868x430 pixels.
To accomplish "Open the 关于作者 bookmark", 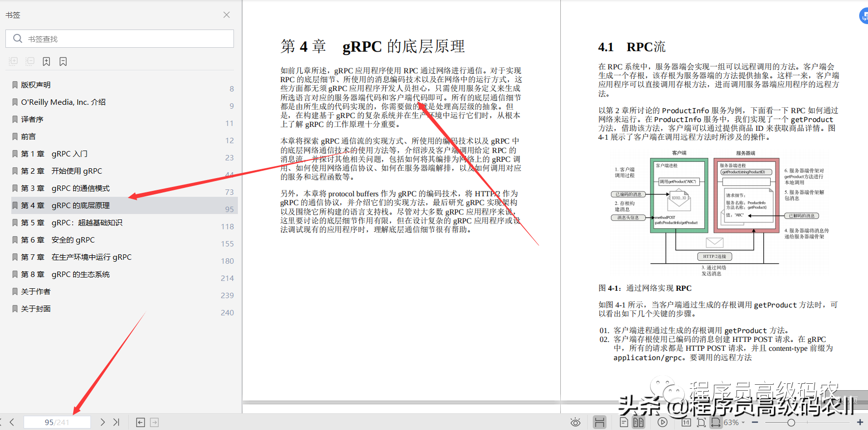I will pos(36,291).
